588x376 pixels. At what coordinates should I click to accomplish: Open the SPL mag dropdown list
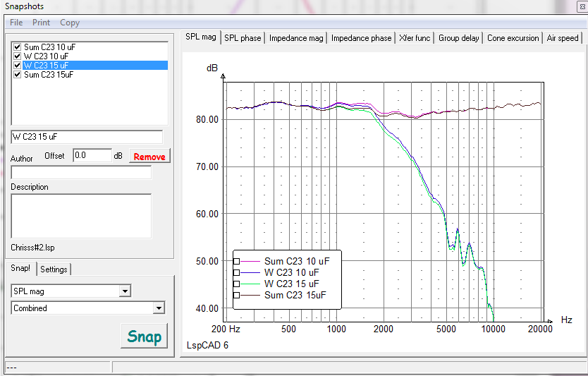pyautogui.click(x=125, y=291)
